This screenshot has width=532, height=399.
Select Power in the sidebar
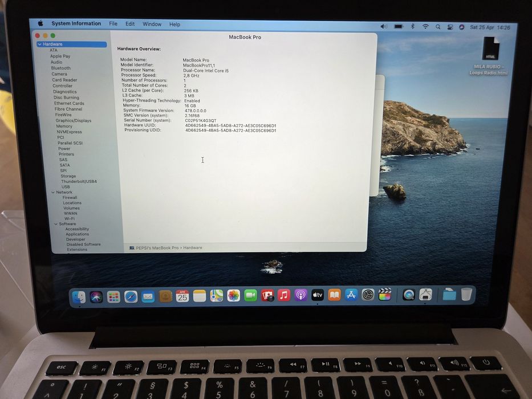pos(64,149)
